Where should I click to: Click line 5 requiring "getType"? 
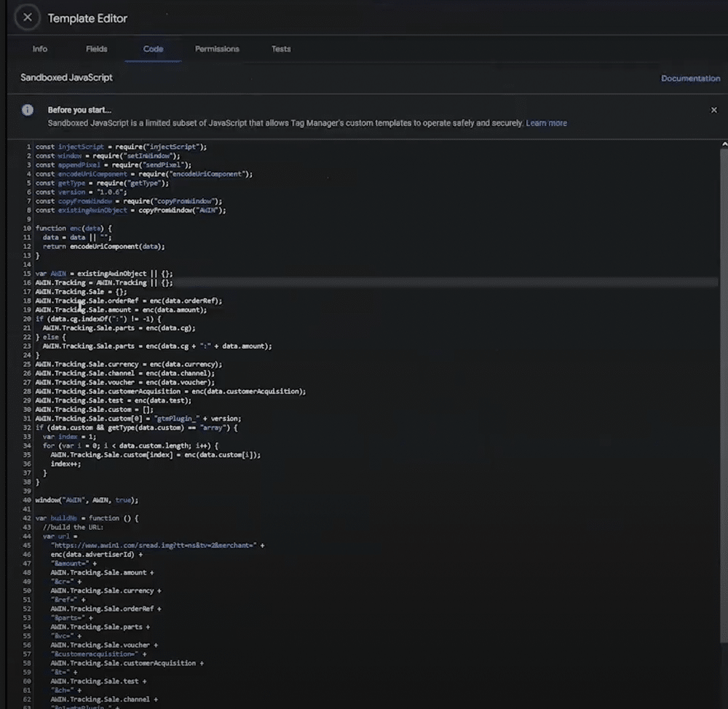coord(102,183)
